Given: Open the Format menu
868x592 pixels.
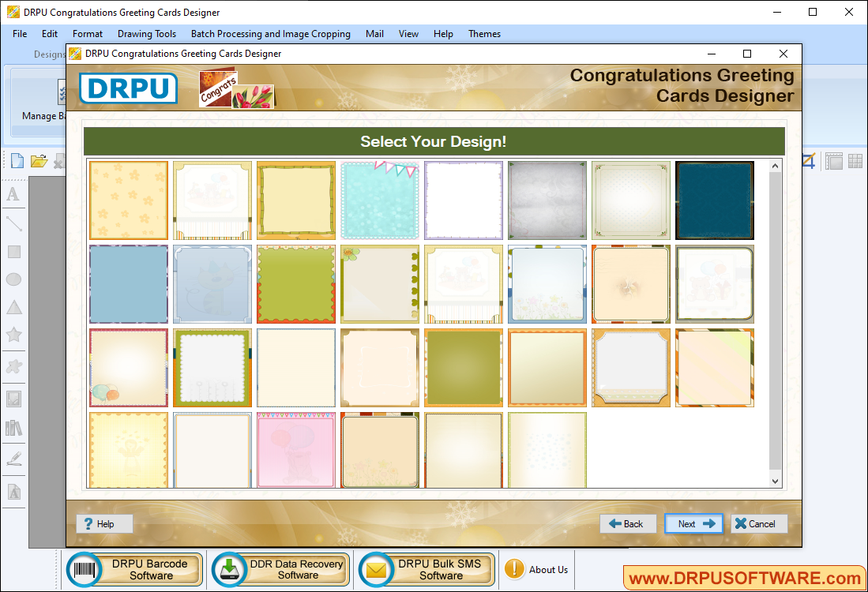Looking at the screenshot, I should 87,34.
